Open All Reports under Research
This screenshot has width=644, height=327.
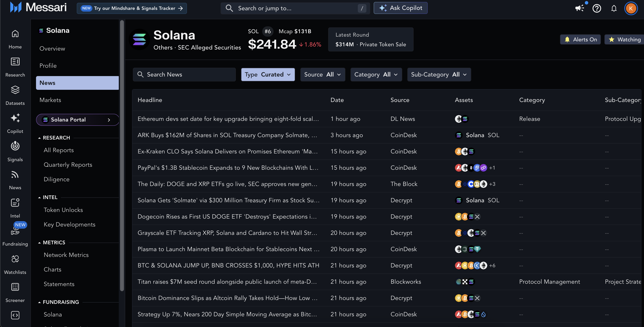tap(59, 150)
